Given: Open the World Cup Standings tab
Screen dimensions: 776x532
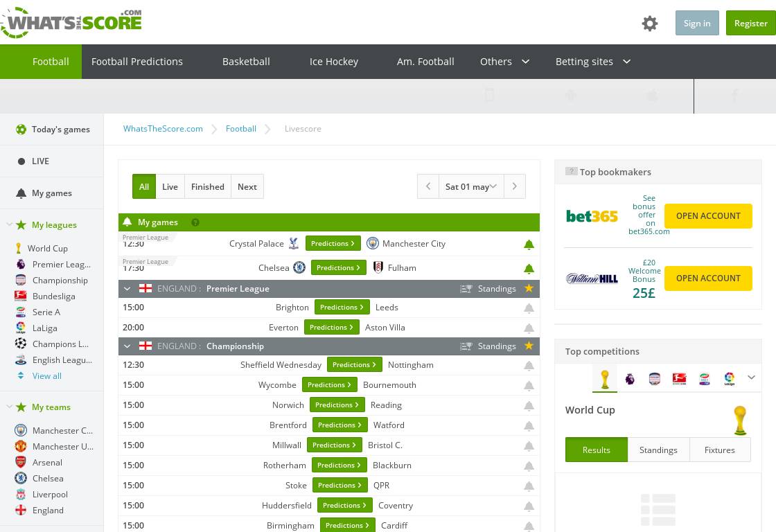Looking at the screenshot, I should (x=658, y=450).
